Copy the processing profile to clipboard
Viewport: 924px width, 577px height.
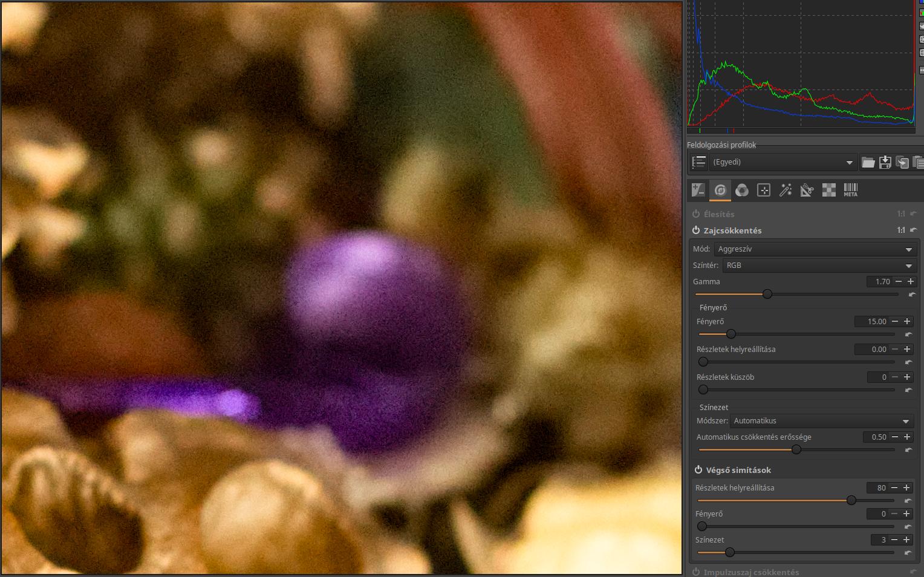[902, 162]
